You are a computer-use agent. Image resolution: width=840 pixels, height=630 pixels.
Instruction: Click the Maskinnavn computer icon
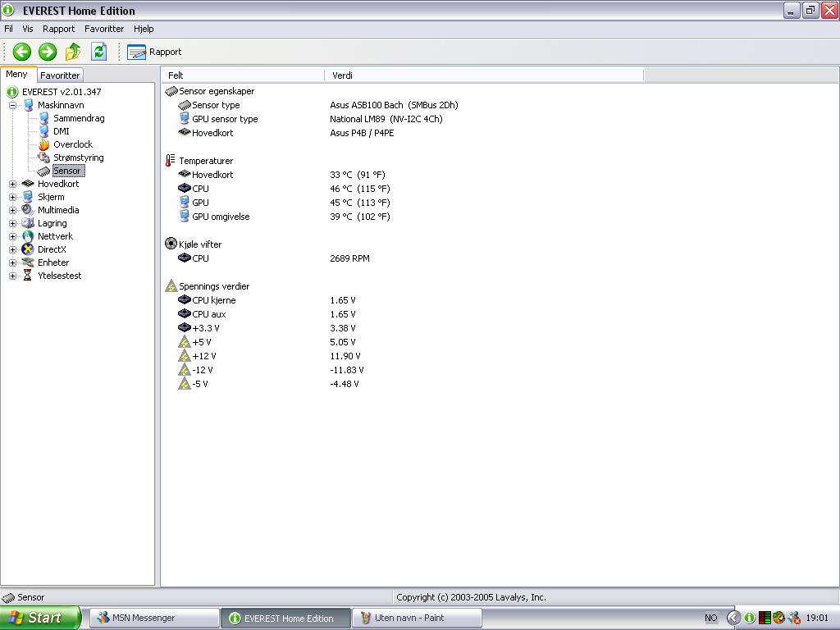pyautogui.click(x=29, y=105)
